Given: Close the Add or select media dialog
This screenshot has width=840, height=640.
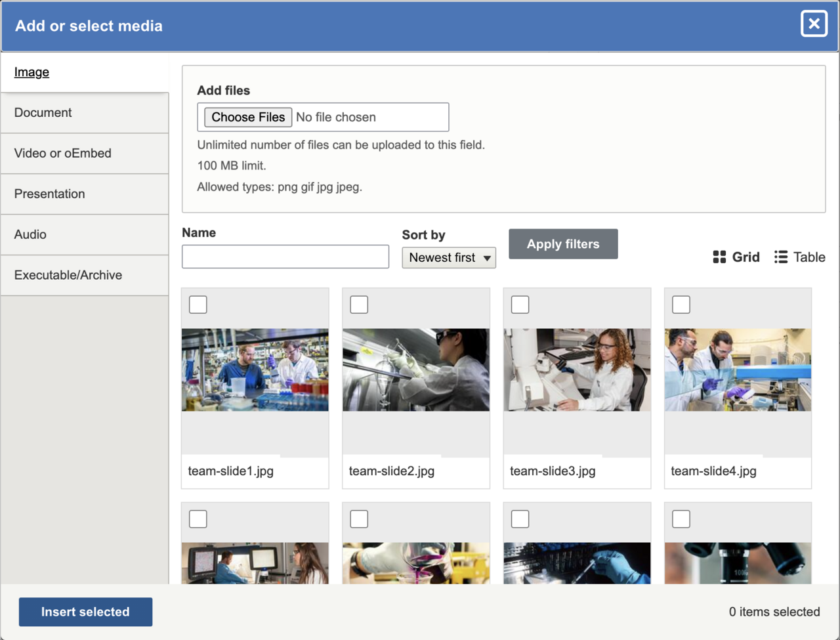Looking at the screenshot, I should [814, 24].
